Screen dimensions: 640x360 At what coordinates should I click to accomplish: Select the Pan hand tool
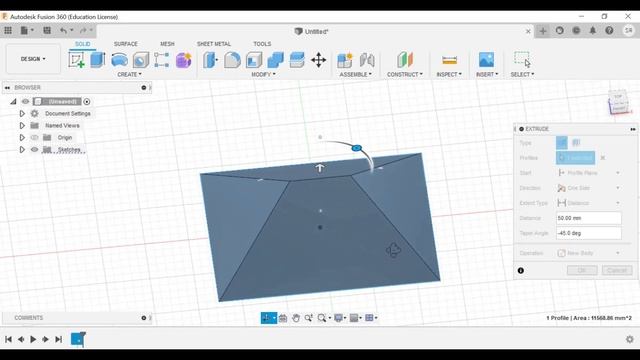(x=296, y=318)
